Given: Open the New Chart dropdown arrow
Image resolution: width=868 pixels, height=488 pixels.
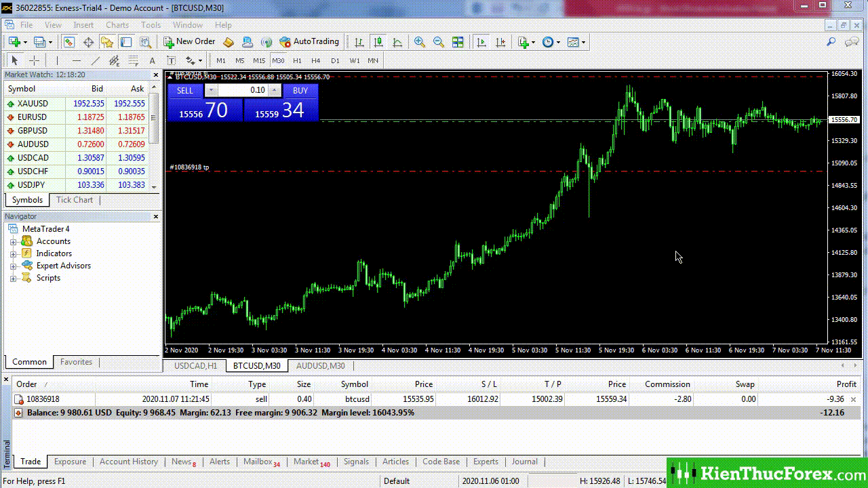Looking at the screenshot, I should tap(26, 42).
